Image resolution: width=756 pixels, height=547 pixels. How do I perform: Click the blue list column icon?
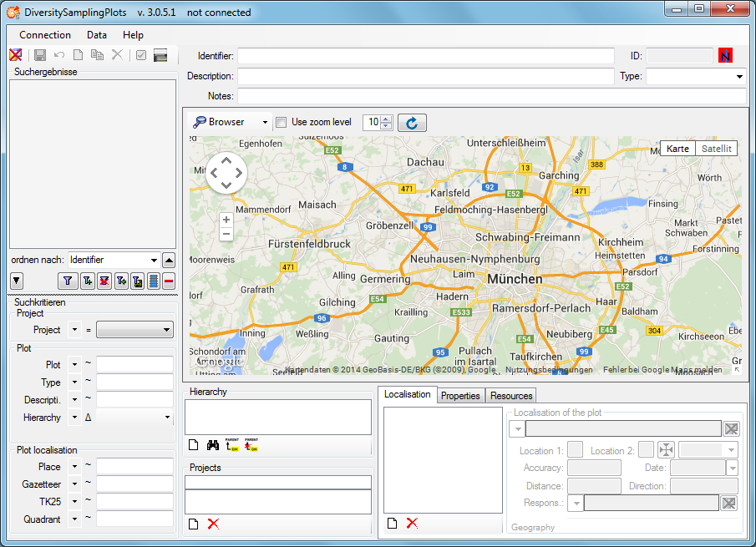[154, 281]
